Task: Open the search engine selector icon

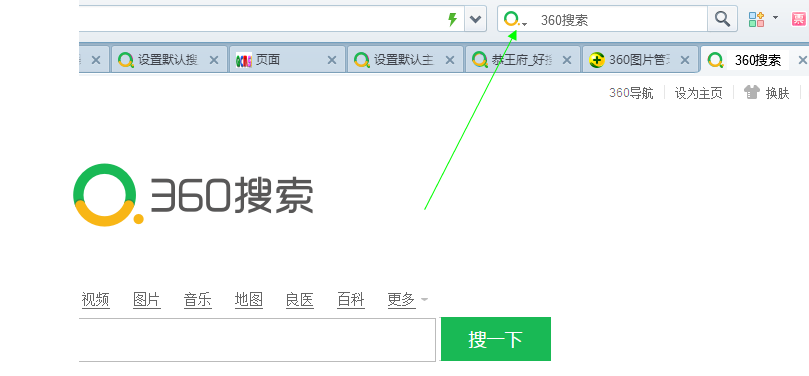Action: pyautogui.click(x=515, y=20)
